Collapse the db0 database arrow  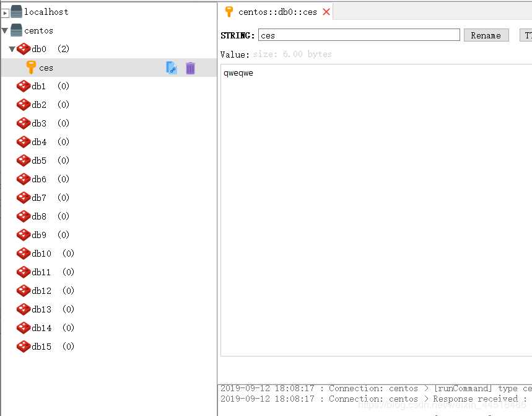[12, 49]
